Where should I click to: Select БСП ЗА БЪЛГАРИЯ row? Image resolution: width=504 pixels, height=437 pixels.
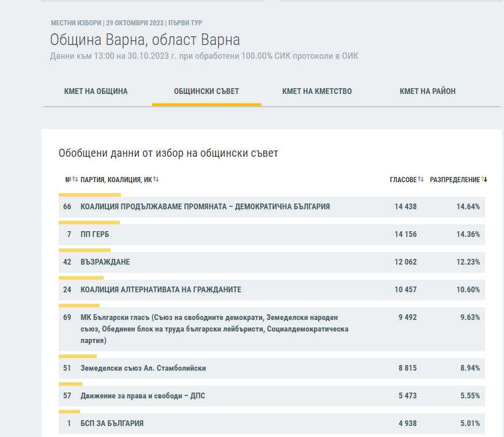pos(272,424)
